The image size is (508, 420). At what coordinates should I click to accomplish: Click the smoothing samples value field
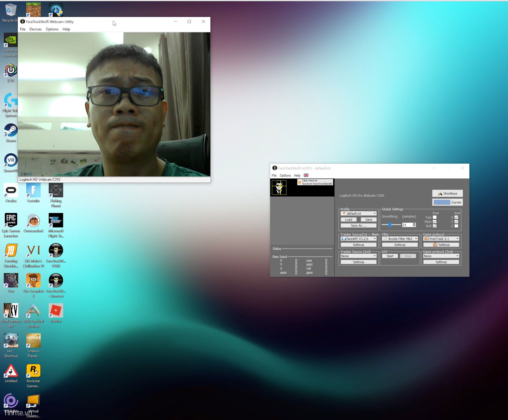pos(407,225)
